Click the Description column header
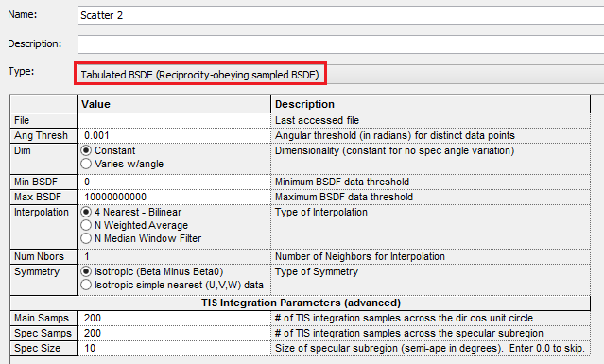 (x=431, y=104)
